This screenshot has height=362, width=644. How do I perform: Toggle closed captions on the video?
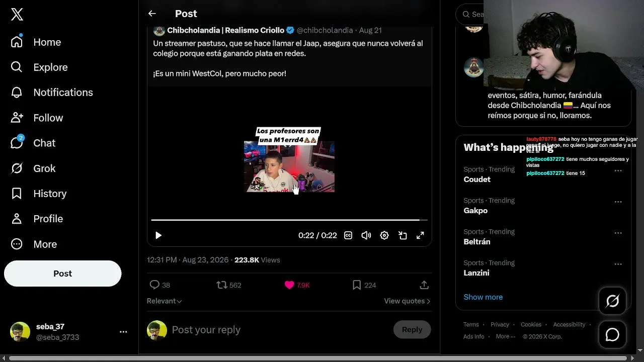click(348, 235)
